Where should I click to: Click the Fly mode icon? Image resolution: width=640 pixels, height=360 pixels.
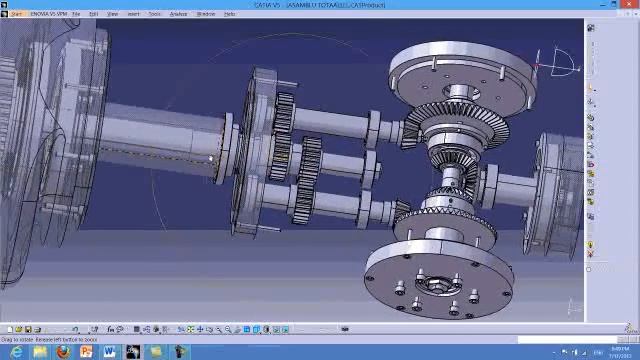181,329
